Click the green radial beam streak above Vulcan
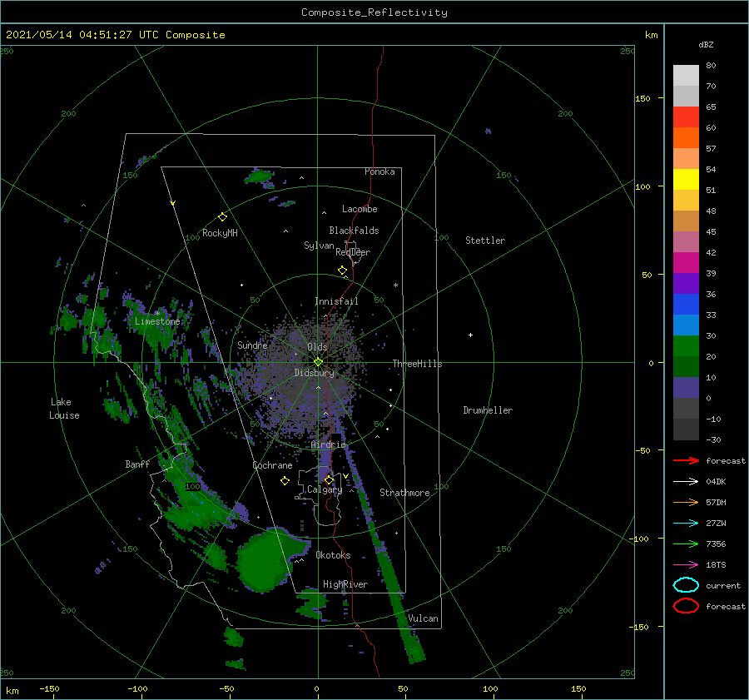The image size is (749, 700). pyautogui.click(x=388, y=559)
